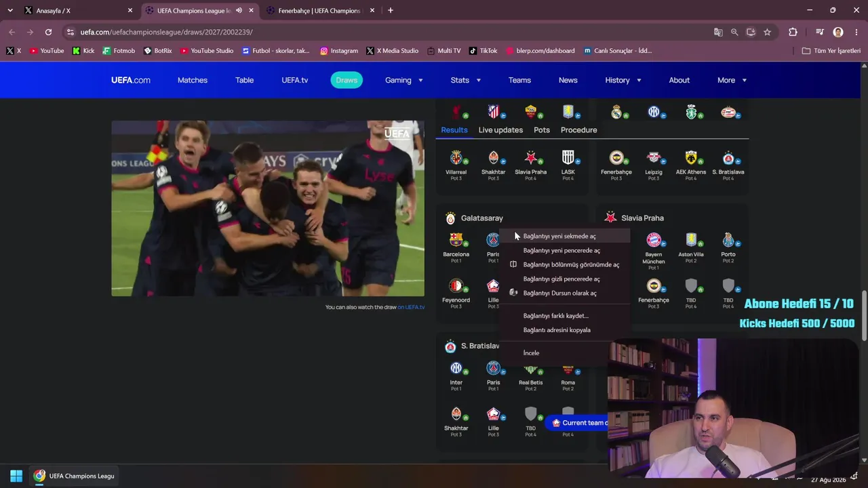868x488 pixels.
Task: Follow the 'on UEFA.tv' link below video
Action: tap(411, 308)
